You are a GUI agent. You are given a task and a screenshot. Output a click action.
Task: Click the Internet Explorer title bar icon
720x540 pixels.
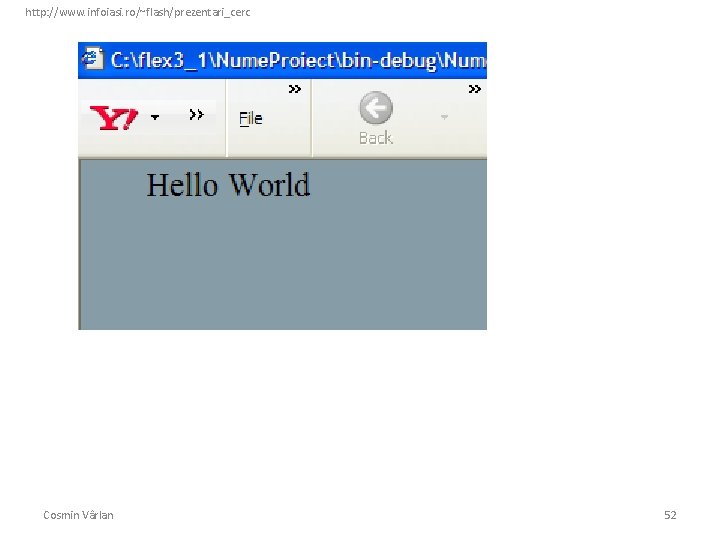coord(93,58)
